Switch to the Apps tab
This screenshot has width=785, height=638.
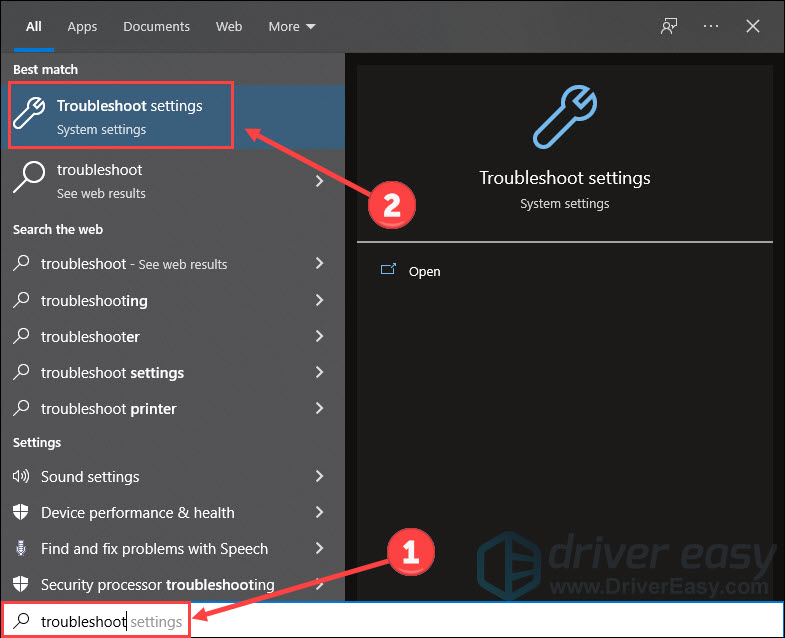pos(82,26)
